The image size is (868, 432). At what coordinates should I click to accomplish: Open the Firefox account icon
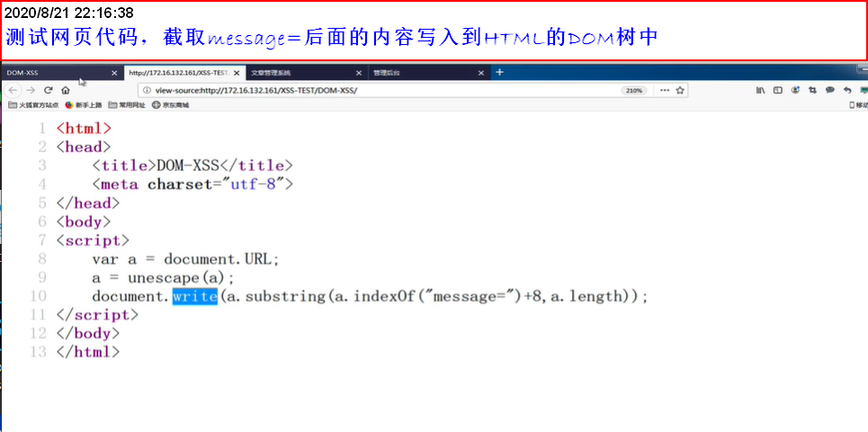tap(795, 90)
